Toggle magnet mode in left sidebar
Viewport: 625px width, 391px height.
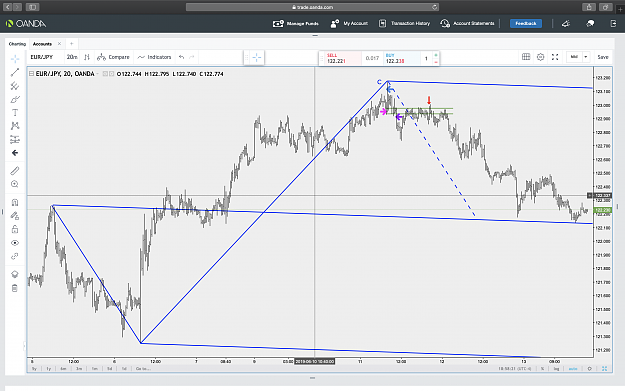tap(15, 202)
